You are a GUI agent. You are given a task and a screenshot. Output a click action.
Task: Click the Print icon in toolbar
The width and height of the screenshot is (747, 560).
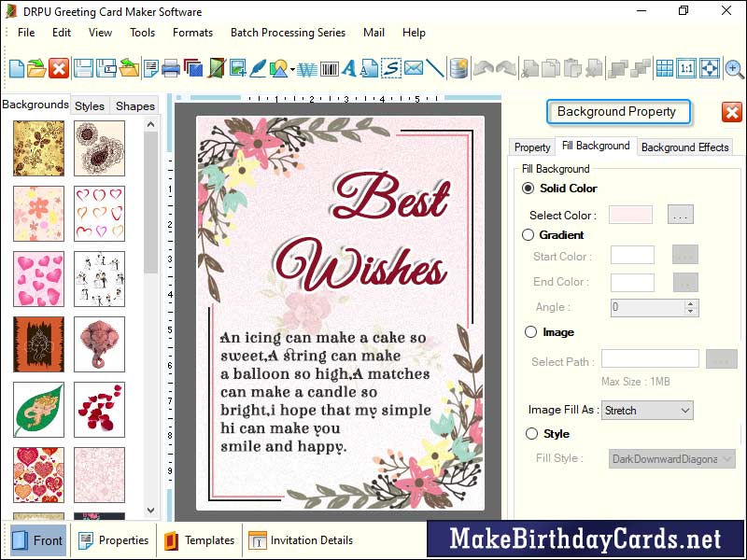click(171, 68)
